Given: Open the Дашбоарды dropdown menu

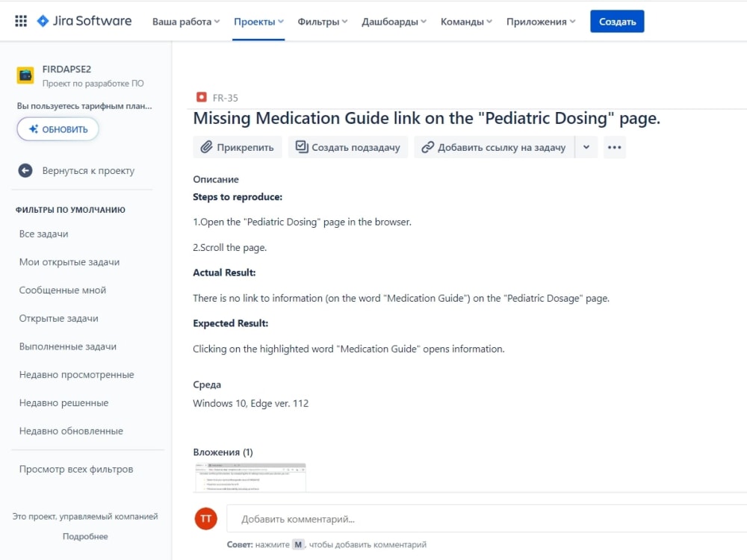Looking at the screenshot, I should click(394, 22).
